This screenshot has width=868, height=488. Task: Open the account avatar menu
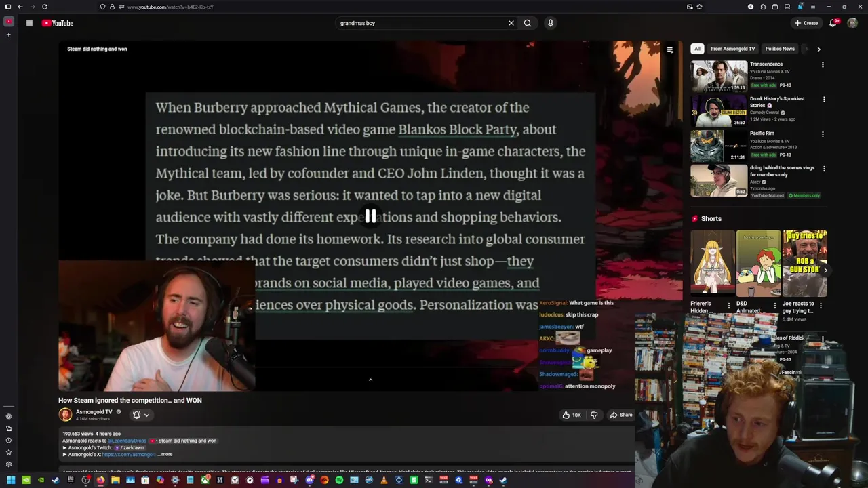[x=852, y=23]
